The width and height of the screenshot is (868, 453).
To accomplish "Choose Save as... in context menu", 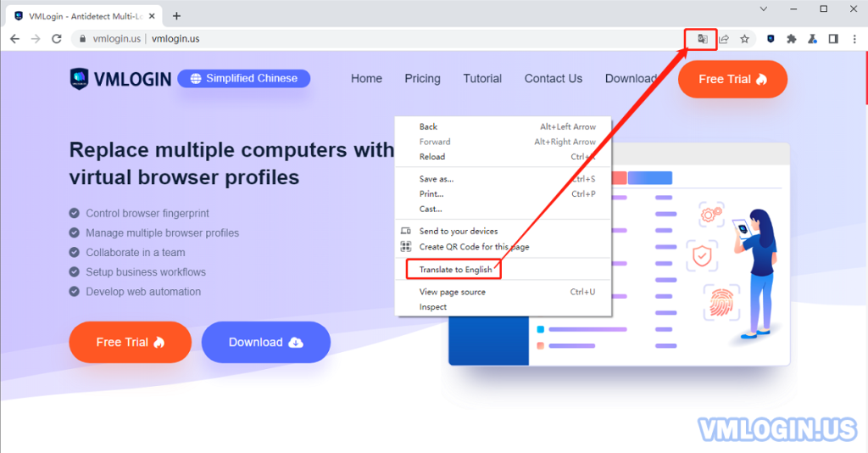I will [x=503, y=179].
